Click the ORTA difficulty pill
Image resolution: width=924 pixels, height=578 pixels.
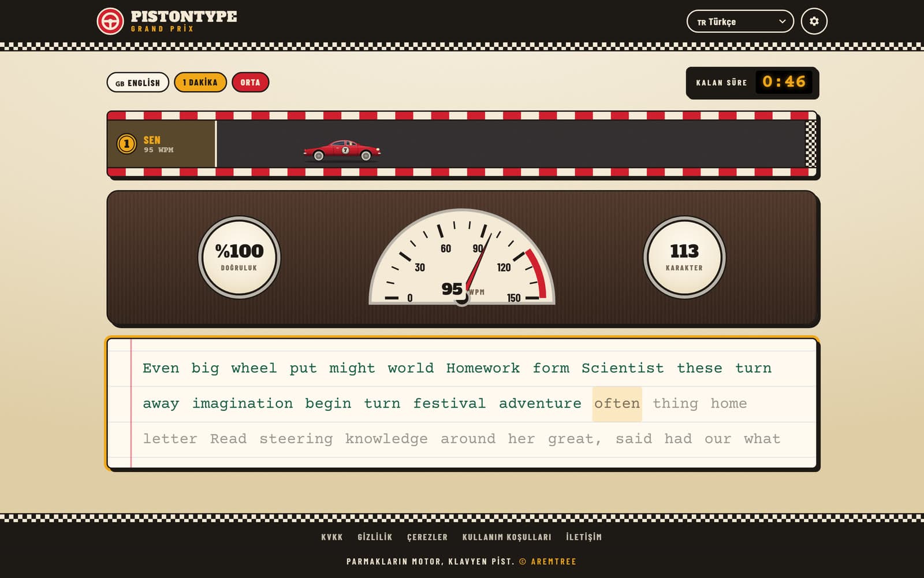click(x=250, y=83)
